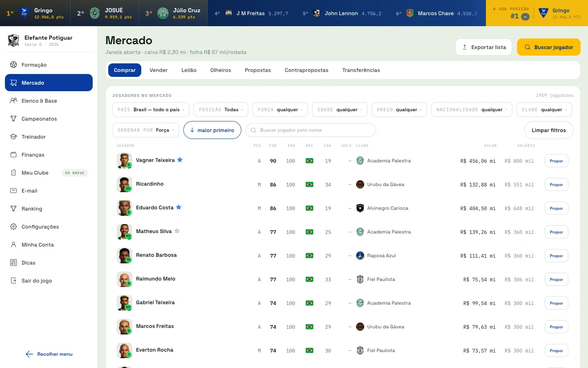Select the Transferências tab
The image size is (588, 368).
[x=361, y=70]
